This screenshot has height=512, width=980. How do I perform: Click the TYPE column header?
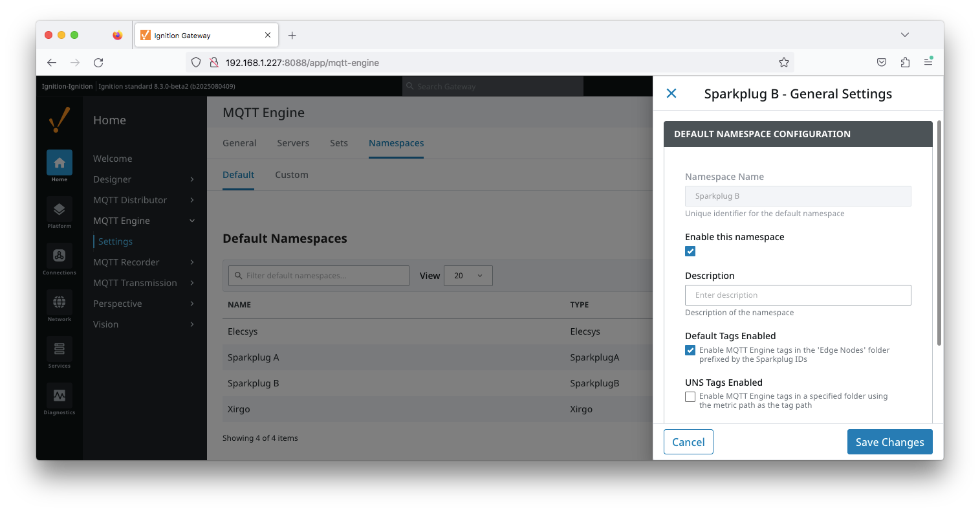click(x=580, y=305)
